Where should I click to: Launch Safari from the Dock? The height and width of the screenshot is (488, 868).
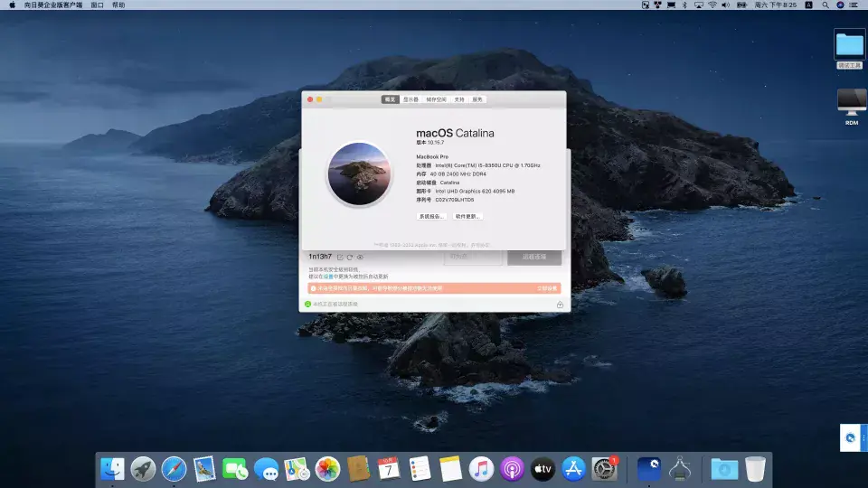coord(174,469)
